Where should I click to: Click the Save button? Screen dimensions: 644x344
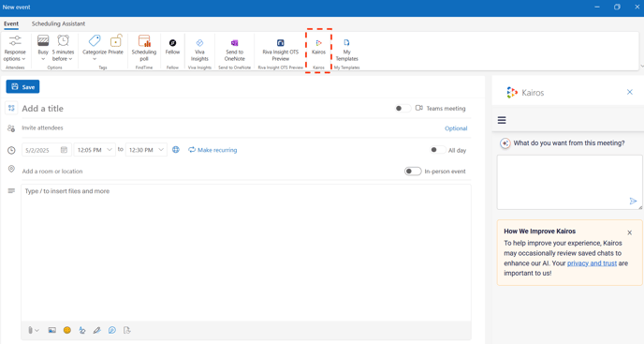coord(22,87)
